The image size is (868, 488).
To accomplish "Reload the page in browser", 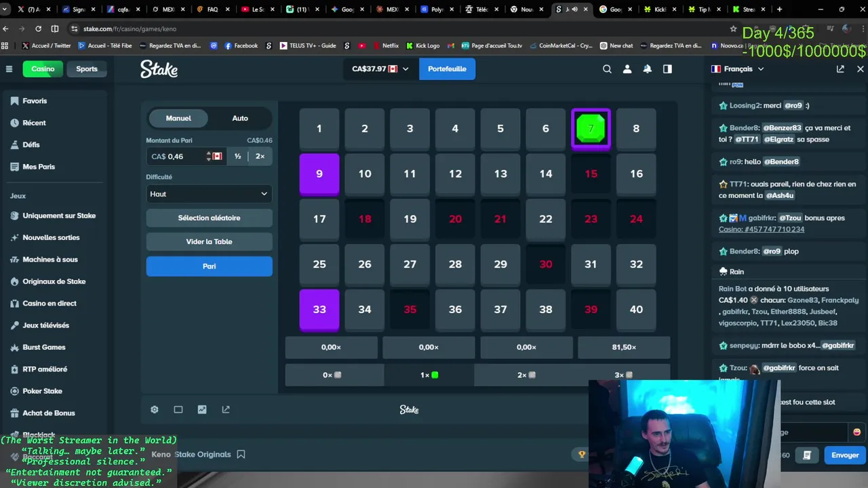I will coord(38,29).
